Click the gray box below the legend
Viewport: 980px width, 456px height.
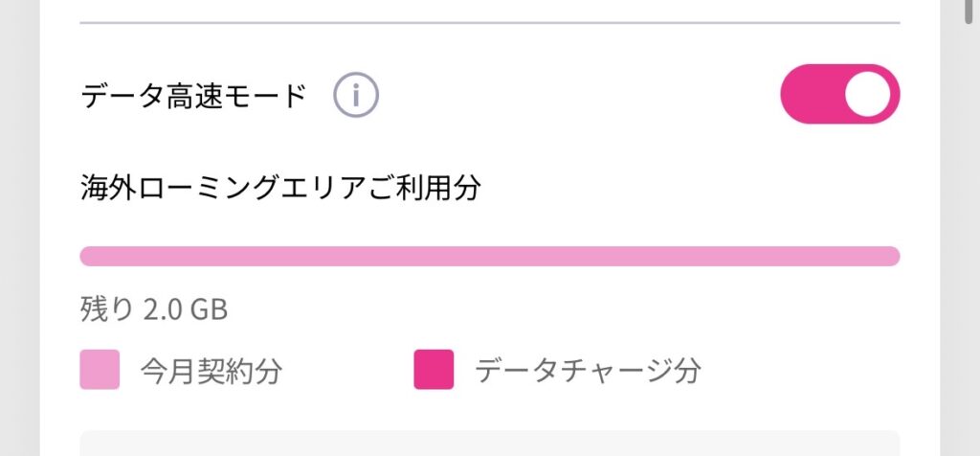[x=489, y=444]
